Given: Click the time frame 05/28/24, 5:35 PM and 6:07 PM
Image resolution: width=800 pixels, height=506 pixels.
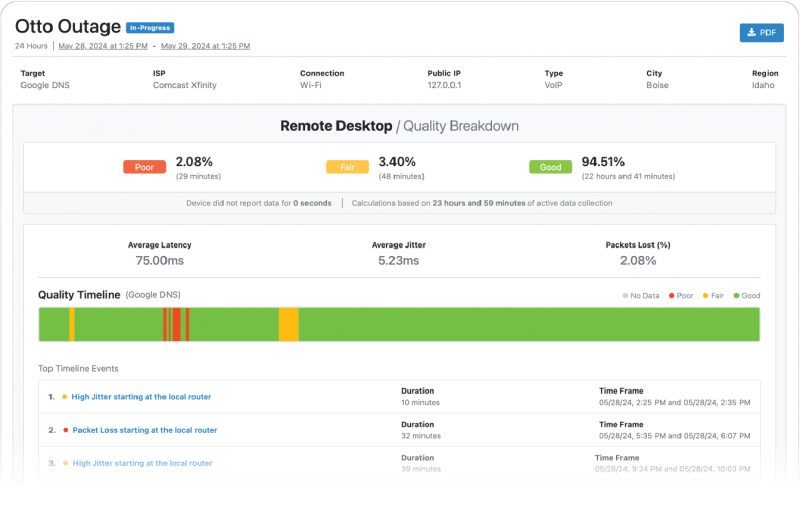Looking at the screenshot, I should pos(674,436).
